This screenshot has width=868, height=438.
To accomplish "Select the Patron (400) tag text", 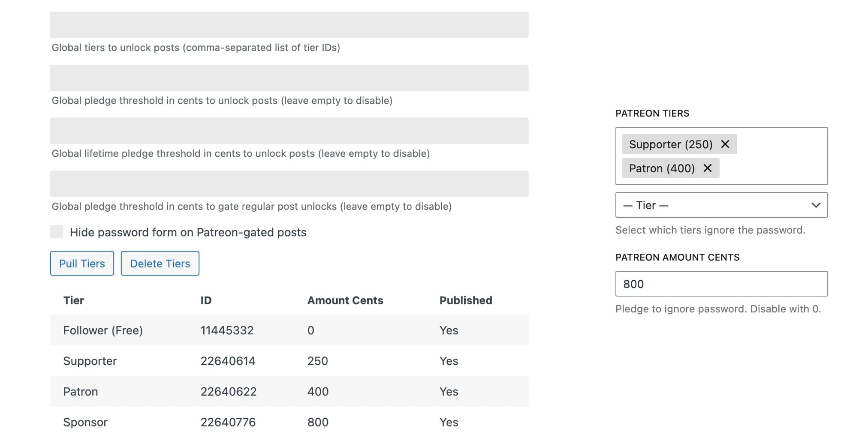I will [662, 168].
